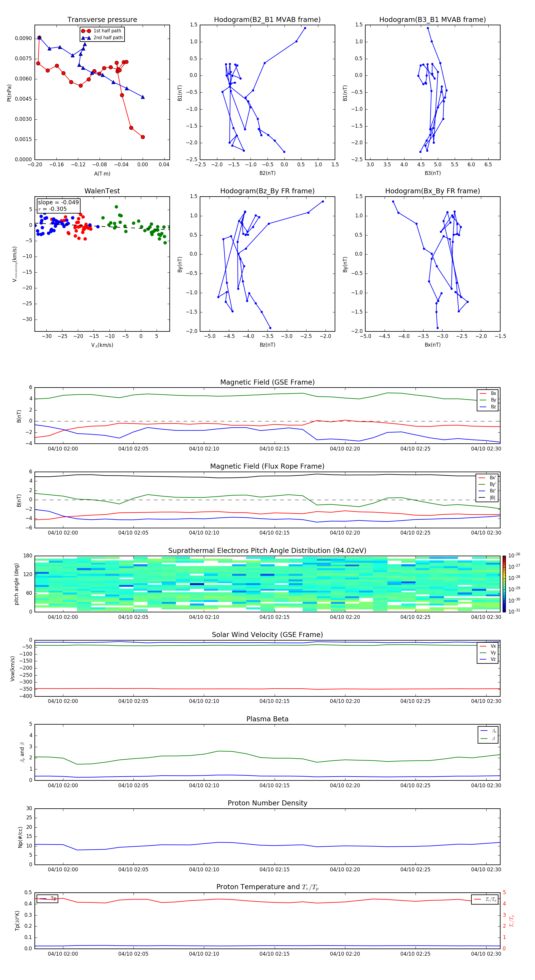Select the |B| legend entry in Flux Rope plot
Image resolution: width=535 pixels, height=980 pixels.
coord(487,498)
